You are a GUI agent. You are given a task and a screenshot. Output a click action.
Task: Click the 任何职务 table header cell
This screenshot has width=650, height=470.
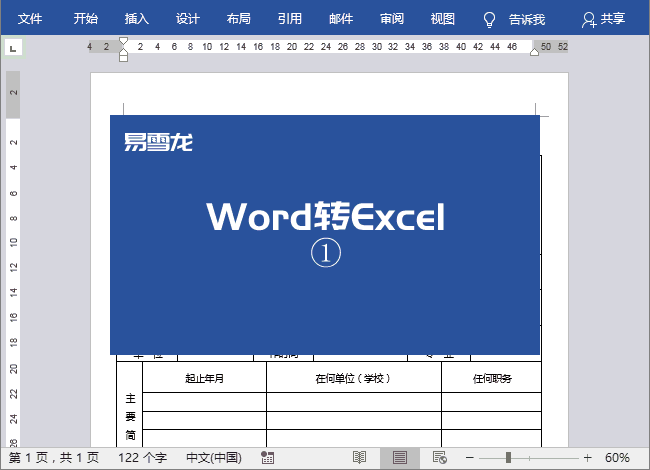492,378
